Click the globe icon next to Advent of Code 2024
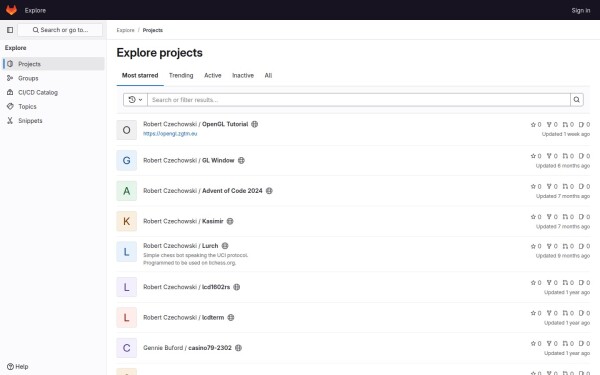Viewport: 600px width, 375px height. 269,191
